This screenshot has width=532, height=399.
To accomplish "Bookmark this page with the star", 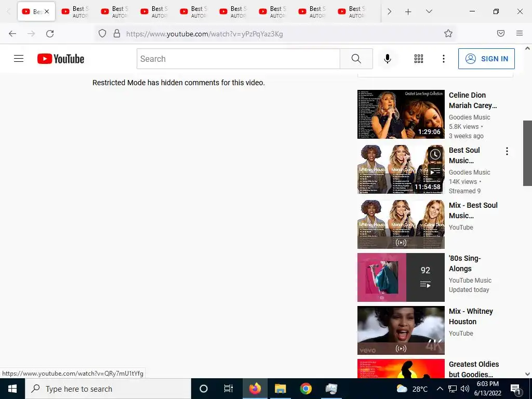I will 448,33.
